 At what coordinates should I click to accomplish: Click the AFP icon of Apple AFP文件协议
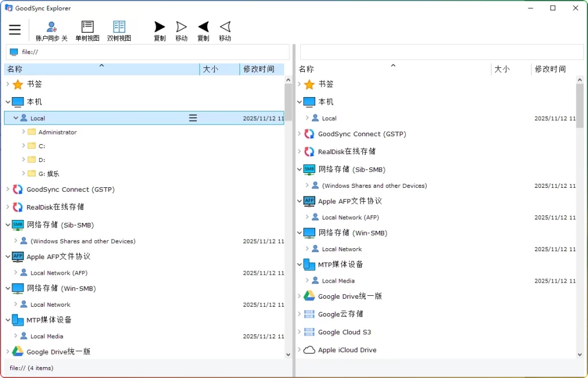18,256
